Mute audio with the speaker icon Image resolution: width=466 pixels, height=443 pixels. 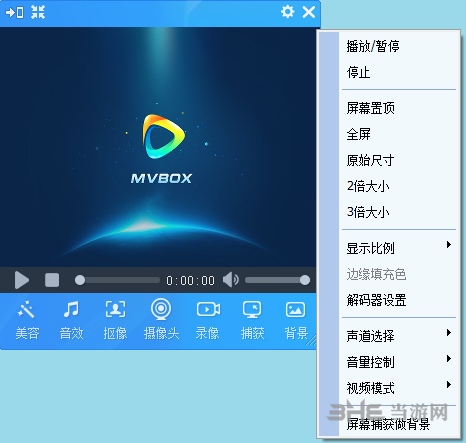click(x=231, y=280)
